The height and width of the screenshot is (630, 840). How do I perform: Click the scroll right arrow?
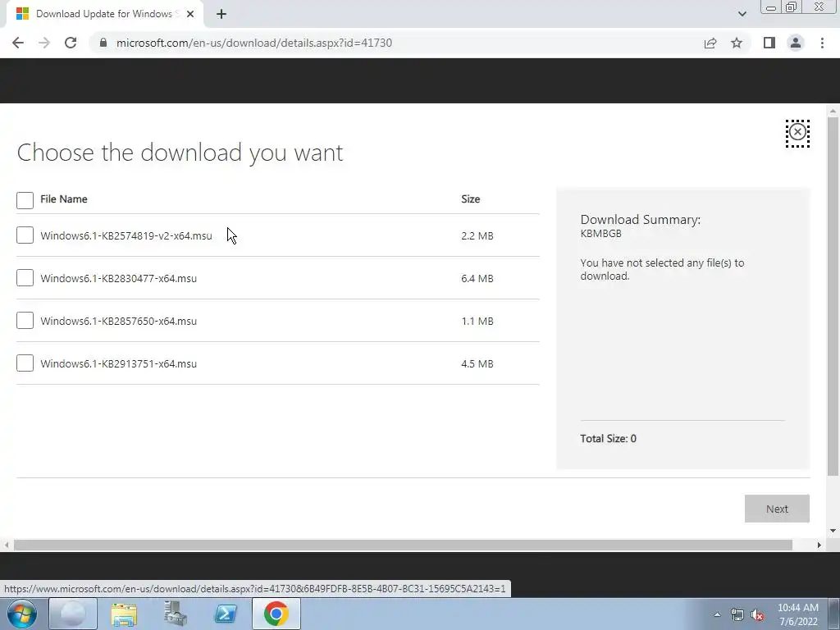point(819,545)
